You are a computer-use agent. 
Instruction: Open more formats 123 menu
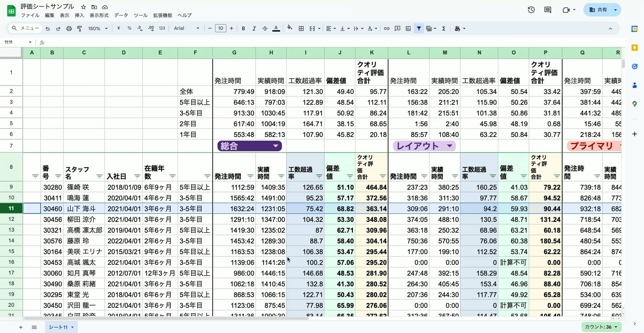click(162, 29)
